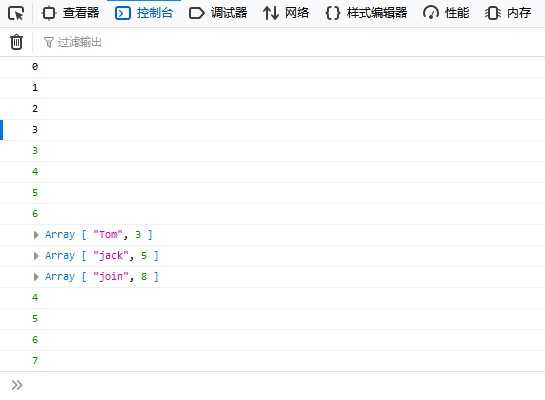Image resolution: width=545 pixels, height=400 pixels.
Task: Expand the Array ["join", 8] entry
Action: tap(36, 277)
